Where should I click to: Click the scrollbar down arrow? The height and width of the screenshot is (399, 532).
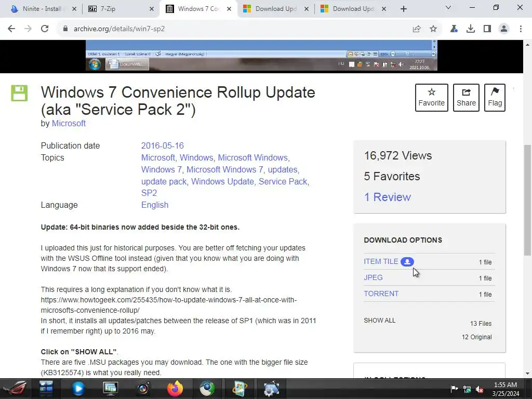click(527, 373)
